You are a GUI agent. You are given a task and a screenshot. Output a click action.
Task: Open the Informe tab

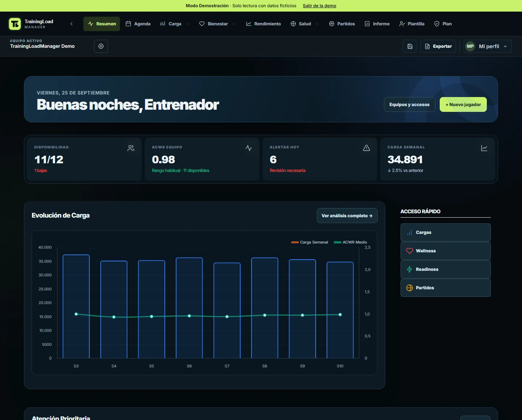[x=377, y=24]
